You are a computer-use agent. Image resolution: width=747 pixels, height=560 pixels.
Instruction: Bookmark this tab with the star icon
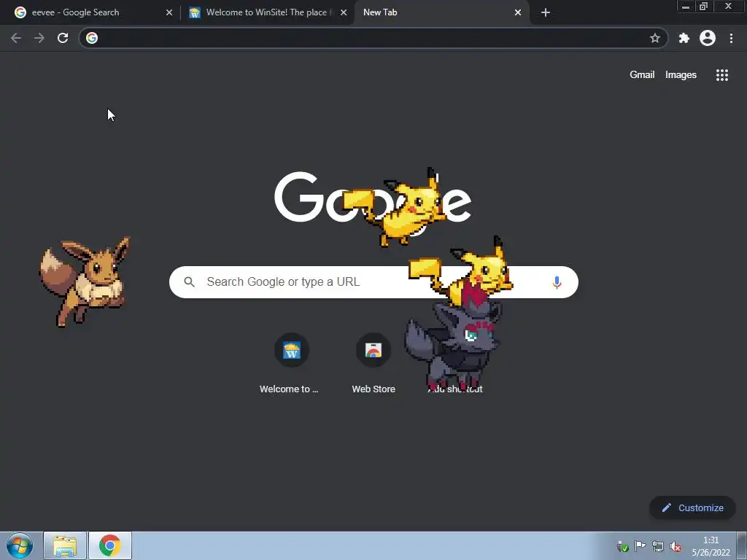tap(655, 38)
